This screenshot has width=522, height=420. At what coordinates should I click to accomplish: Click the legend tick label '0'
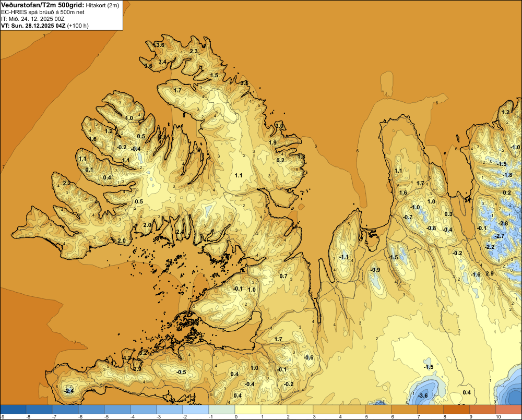coord(236,417)
